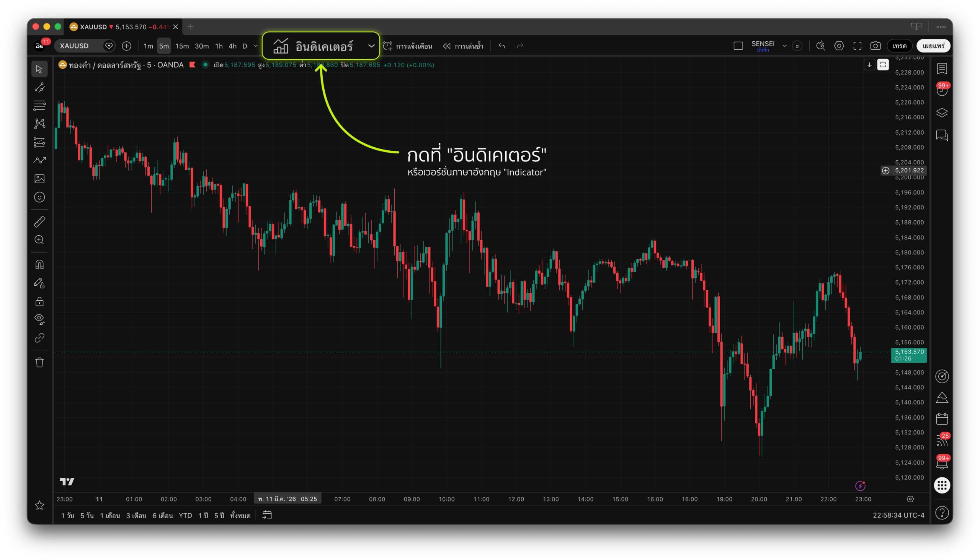The image size is (980, 560).
Task: Select the ruler measure tool
Action: tap(39, 221)
